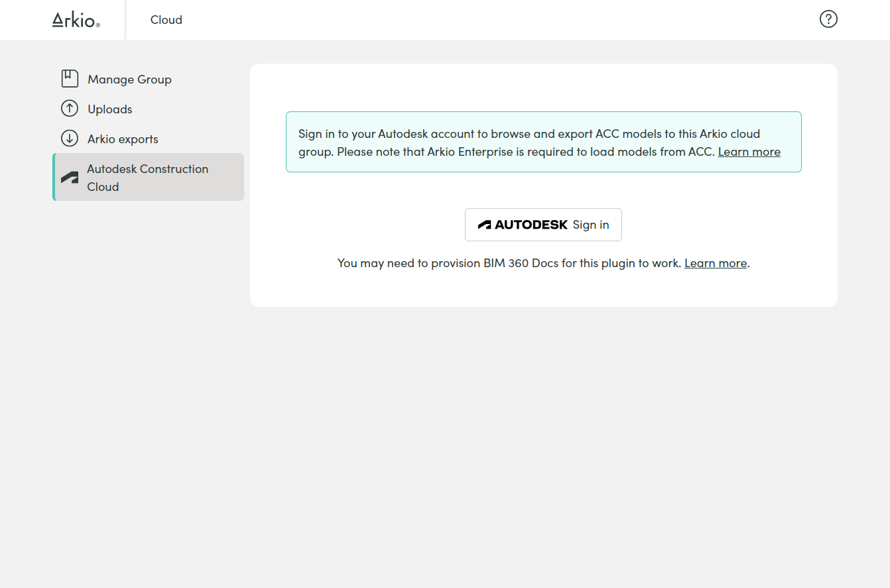Open the help question mark icon
Image resolution: width=890 pixels, height=588 pixels.
pos(828,19)
